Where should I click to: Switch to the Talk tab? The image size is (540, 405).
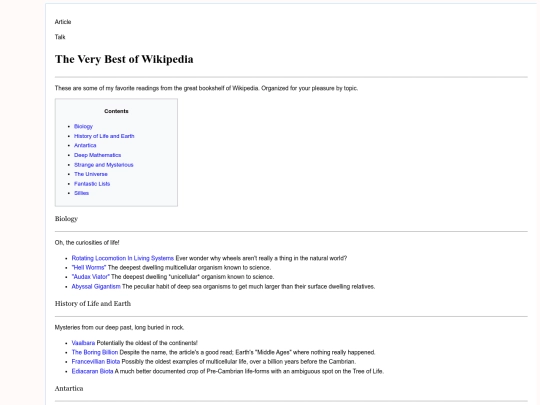pos(60,37)
